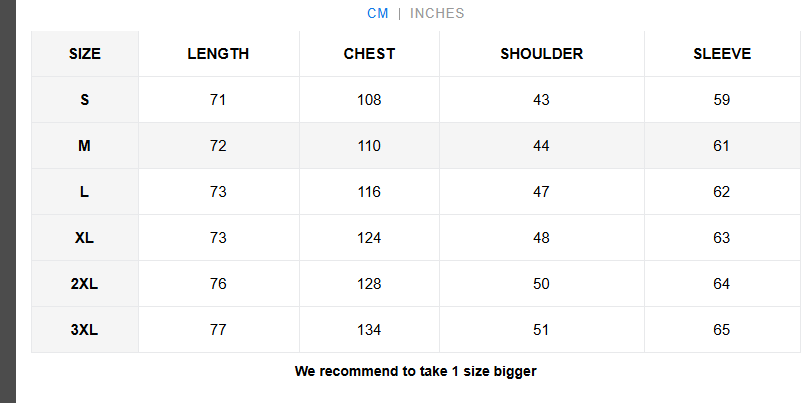Click the LENGTH column header
The image size is (811, 403).
(x=218, y=54)
